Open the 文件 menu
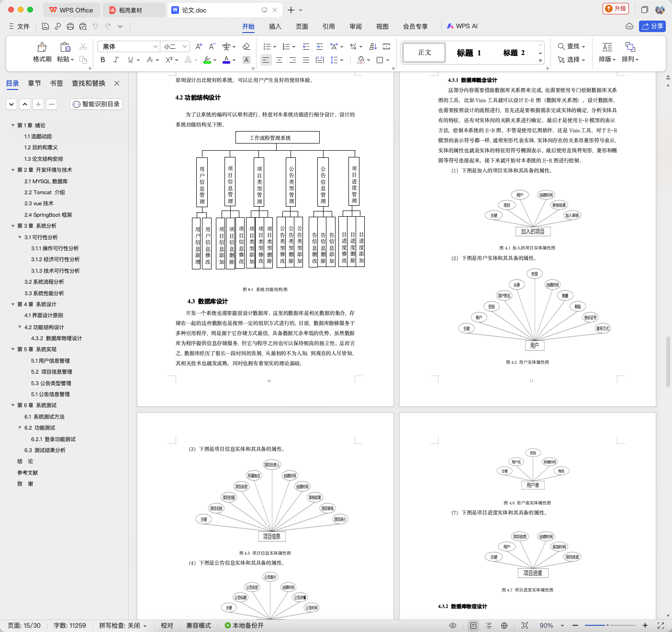 20,26
